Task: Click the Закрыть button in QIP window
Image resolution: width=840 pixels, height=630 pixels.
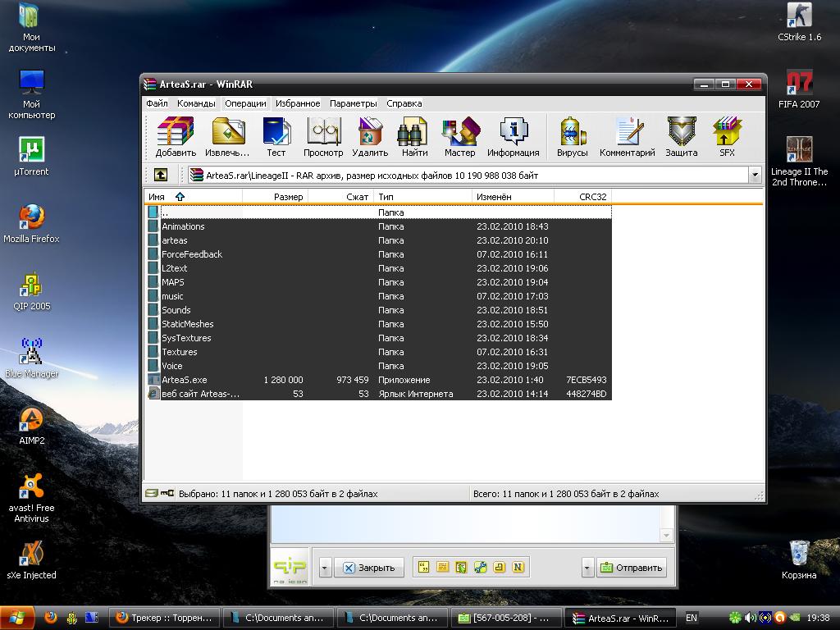Action: coord(368,568)
